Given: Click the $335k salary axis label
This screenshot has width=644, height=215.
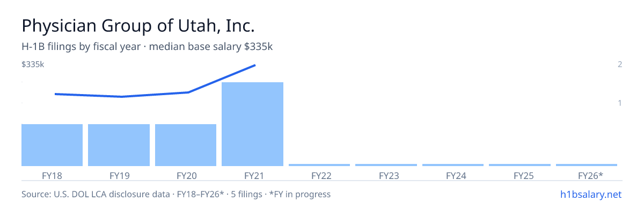Looking at the screenshot, I should click(33, 64).
